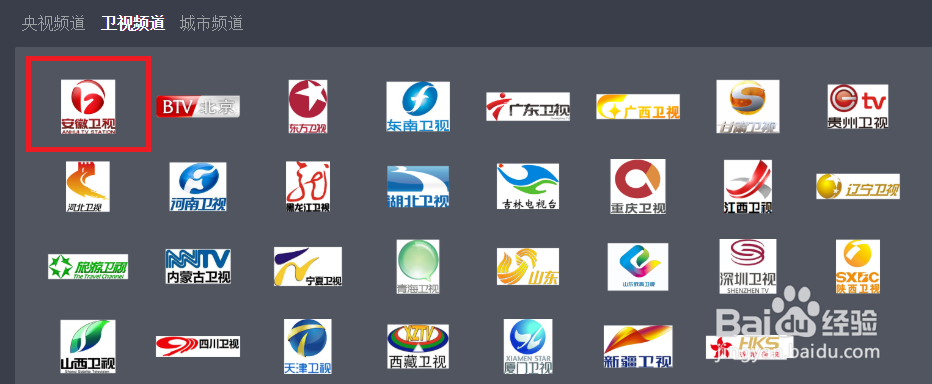Select the 内蒙古卫视 NMTV logo
The width and height of the screenshot is (932, 384).
pyautogui.click(x=198, y=266)
